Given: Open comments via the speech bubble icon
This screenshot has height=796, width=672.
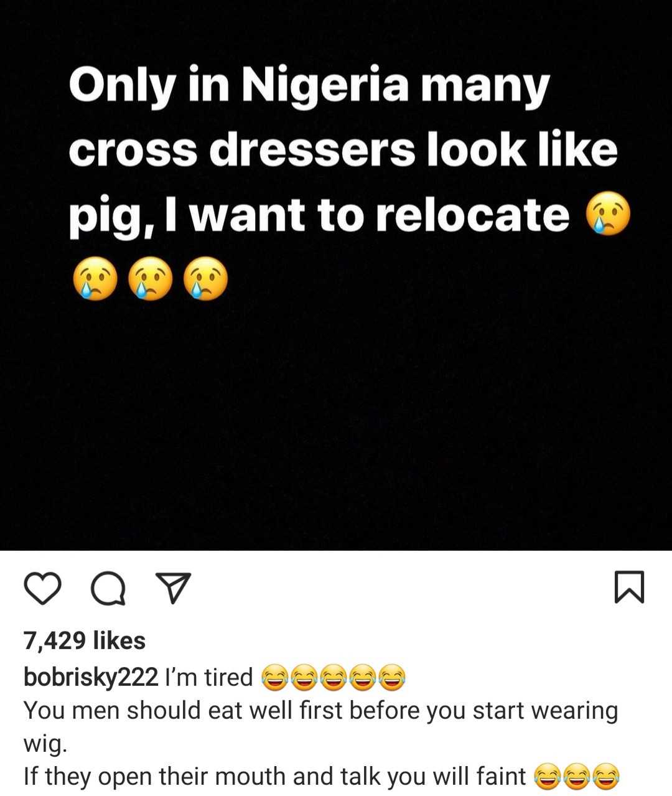Looking at the screenshot, I should pyautogui.click(x=108, y=588).
